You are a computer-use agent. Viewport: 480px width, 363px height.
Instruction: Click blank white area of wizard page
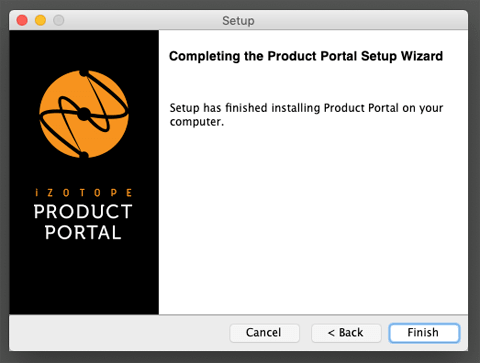pyautogui.click(x=313, y=220)
